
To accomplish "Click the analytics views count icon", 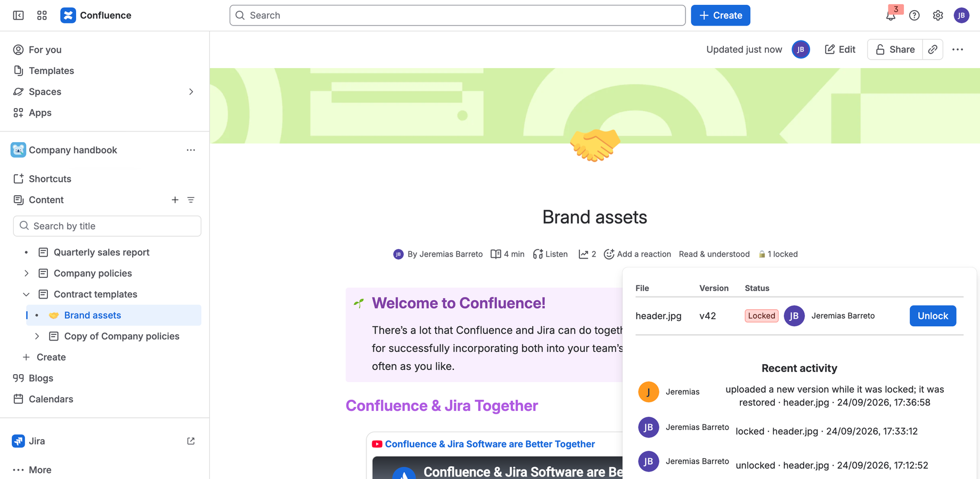I will [x=587, y=254].
